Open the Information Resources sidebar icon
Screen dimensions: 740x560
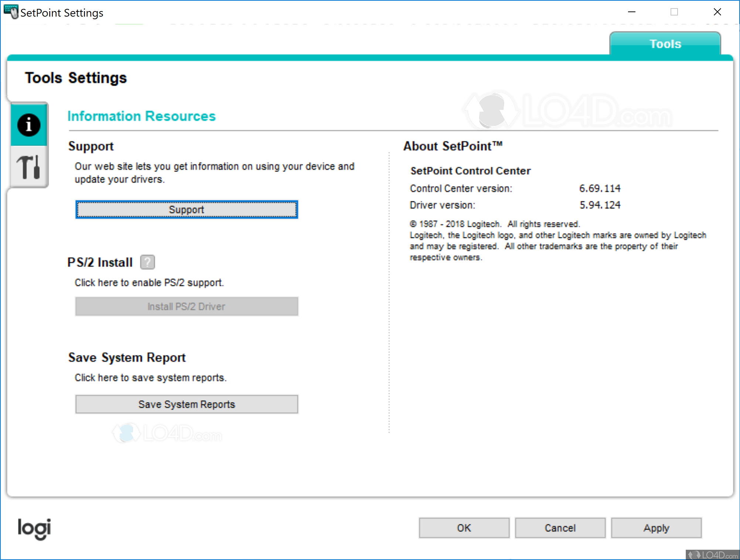coord(29,125)
